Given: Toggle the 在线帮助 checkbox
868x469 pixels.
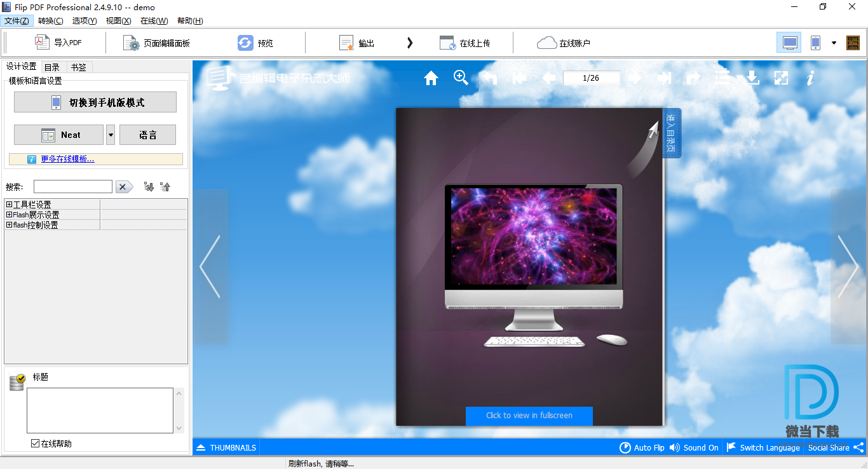Looking at the screenshot, I should (35, 444).
